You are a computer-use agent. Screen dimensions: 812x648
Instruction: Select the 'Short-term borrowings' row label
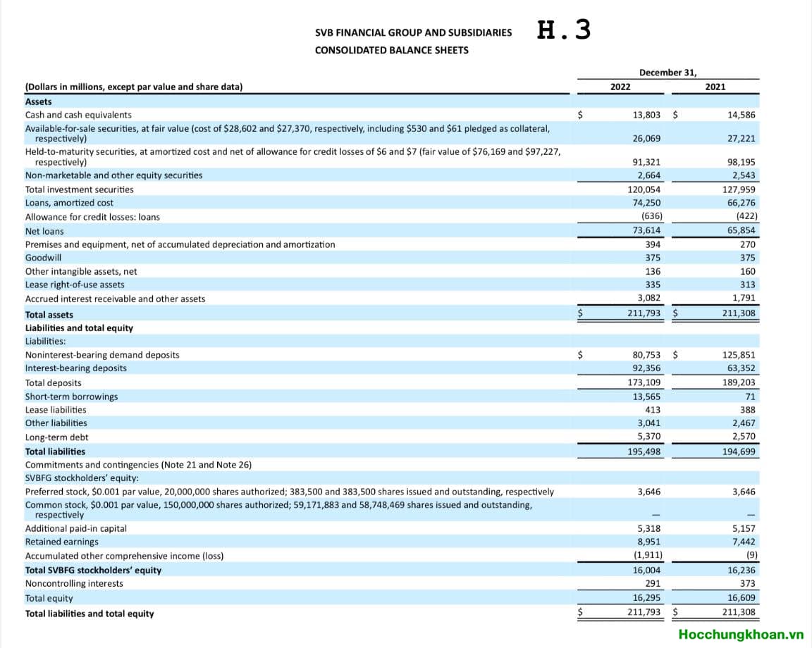(71, 397)
